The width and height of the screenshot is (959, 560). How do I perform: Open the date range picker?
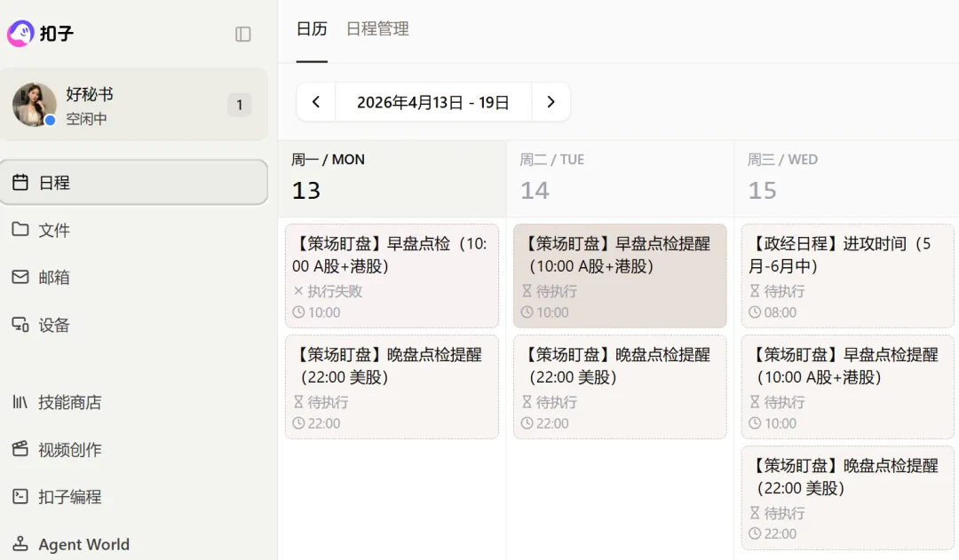pos(433,102)
